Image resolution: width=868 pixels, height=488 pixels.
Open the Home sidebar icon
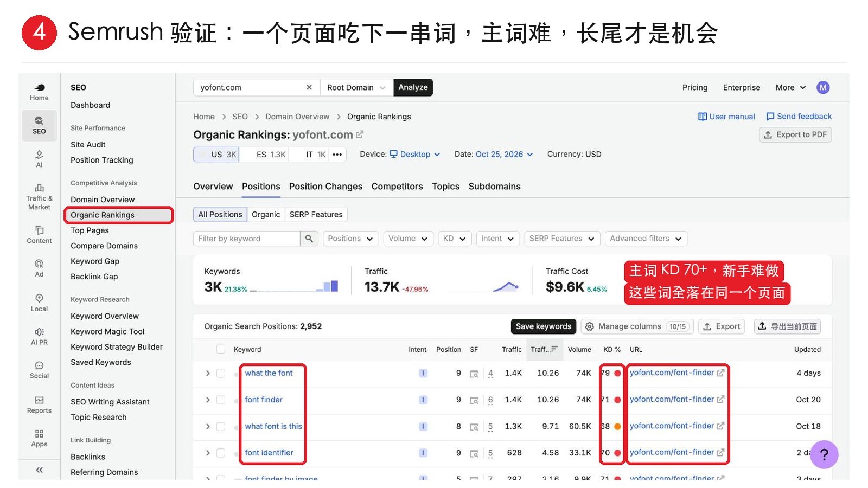point(39,92)
